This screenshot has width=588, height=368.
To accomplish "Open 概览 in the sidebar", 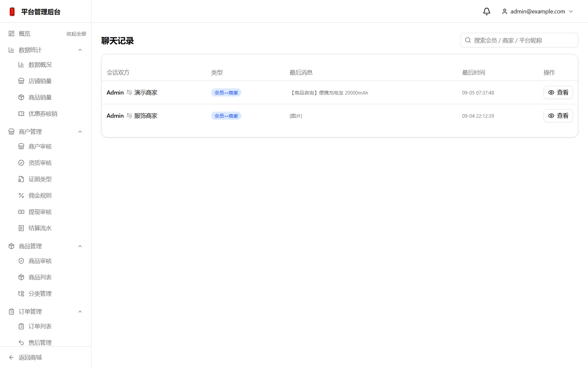I will coord(24,33).
